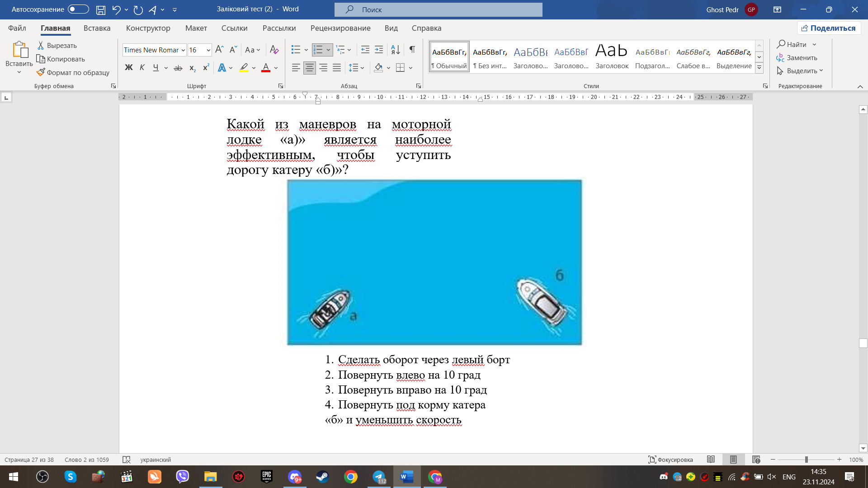Clear all formatting icon
Screen dimensions: 868x488
[x=274, y=50]
